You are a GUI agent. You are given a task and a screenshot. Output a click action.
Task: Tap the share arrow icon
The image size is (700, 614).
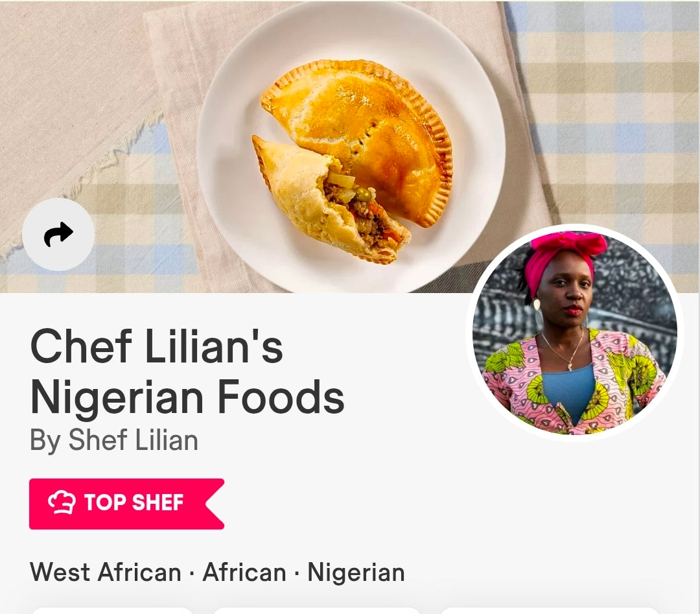click(x=58, y=234)
